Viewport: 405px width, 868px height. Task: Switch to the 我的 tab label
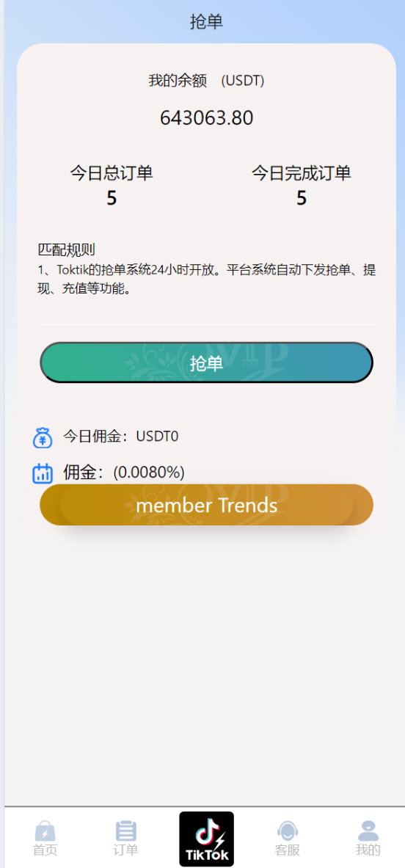click(x=368, y=850)
